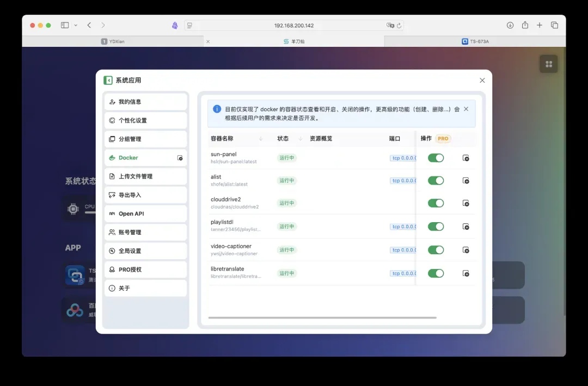Switch to the TS-673A browser tab
This screenshot has height=386, width=588.
click(x=475, y=41)
